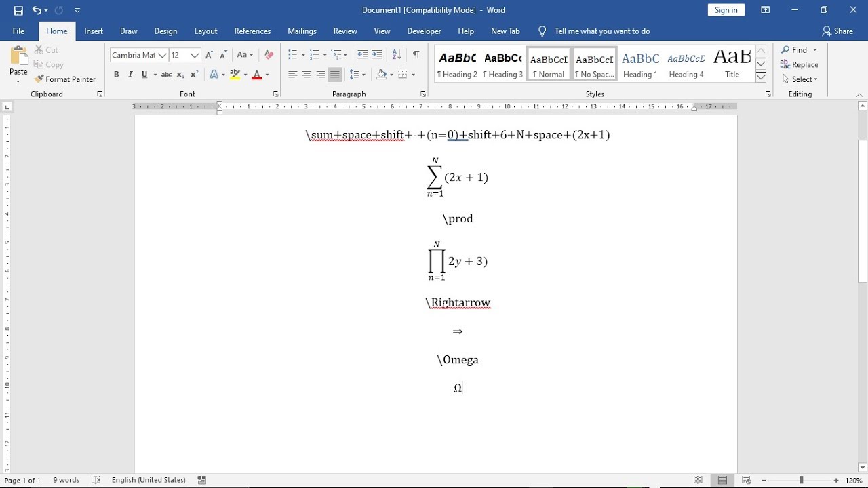Viewport: 868px width, 488px height.
Task: Click the Share button
Action: click(x=837, y=31)
